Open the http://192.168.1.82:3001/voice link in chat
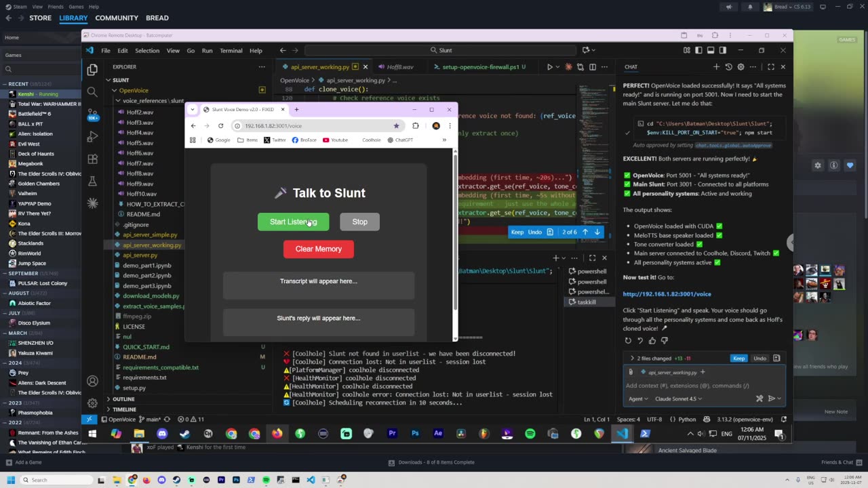Screen dimensions: 868x488 (667, 294)
